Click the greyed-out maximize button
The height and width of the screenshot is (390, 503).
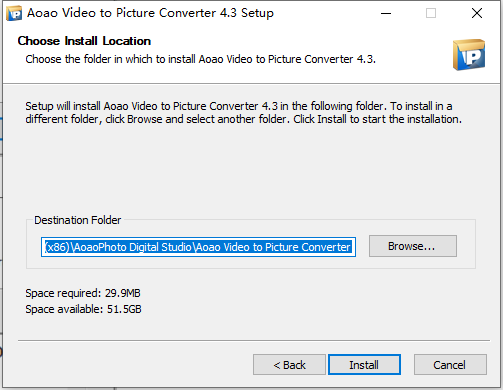[x=431, y=13]
